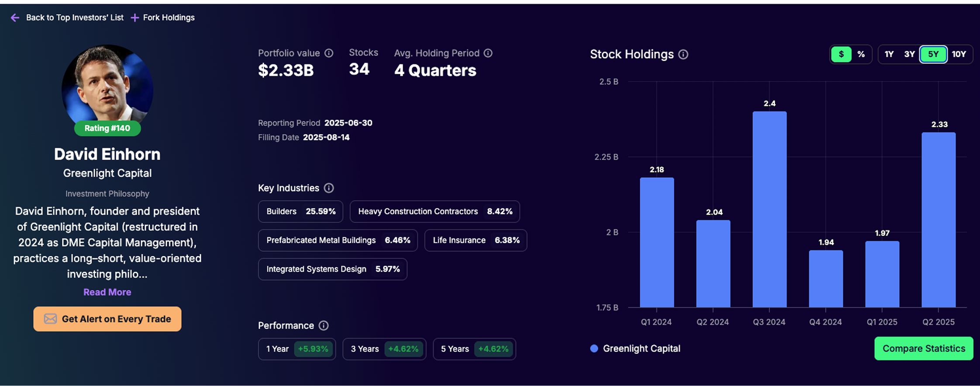Select Prefabricated Metal Buildings chip
The height and width of the screenshot is (386, 980).
click(x=338, y=240)
